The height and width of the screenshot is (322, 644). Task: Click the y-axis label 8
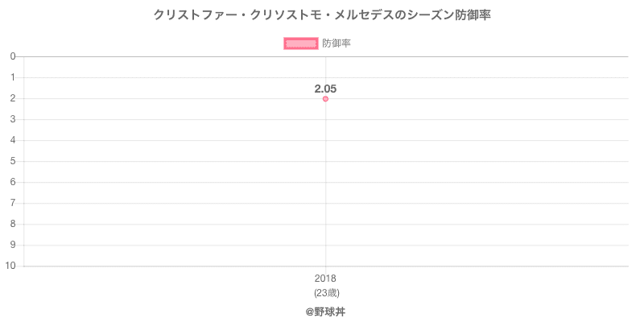click(14, 224)
